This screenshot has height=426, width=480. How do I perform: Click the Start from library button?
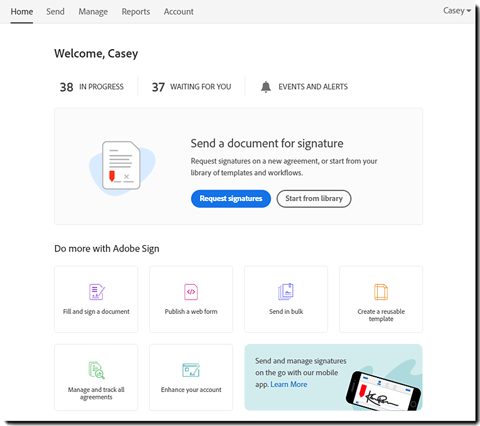[x=314, y=199]
